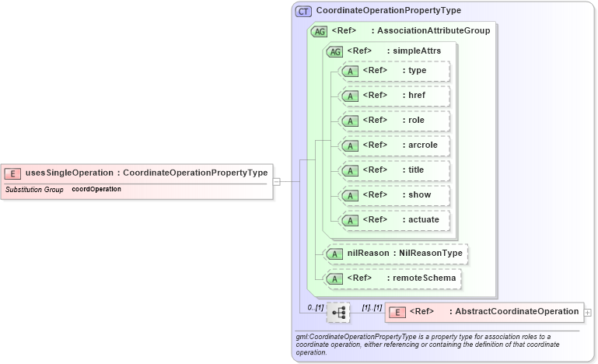
Task: Click the Substitution Group caption
Action: tap(34, 190)
